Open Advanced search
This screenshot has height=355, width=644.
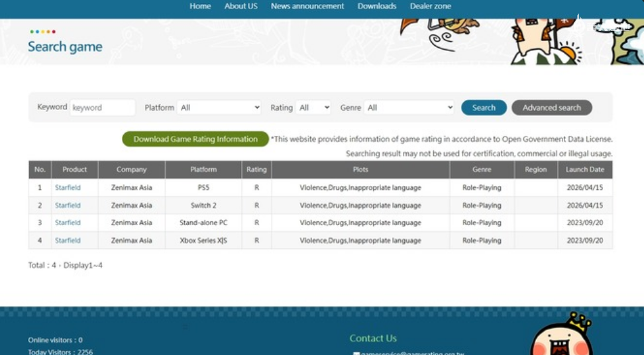(552, 107)
